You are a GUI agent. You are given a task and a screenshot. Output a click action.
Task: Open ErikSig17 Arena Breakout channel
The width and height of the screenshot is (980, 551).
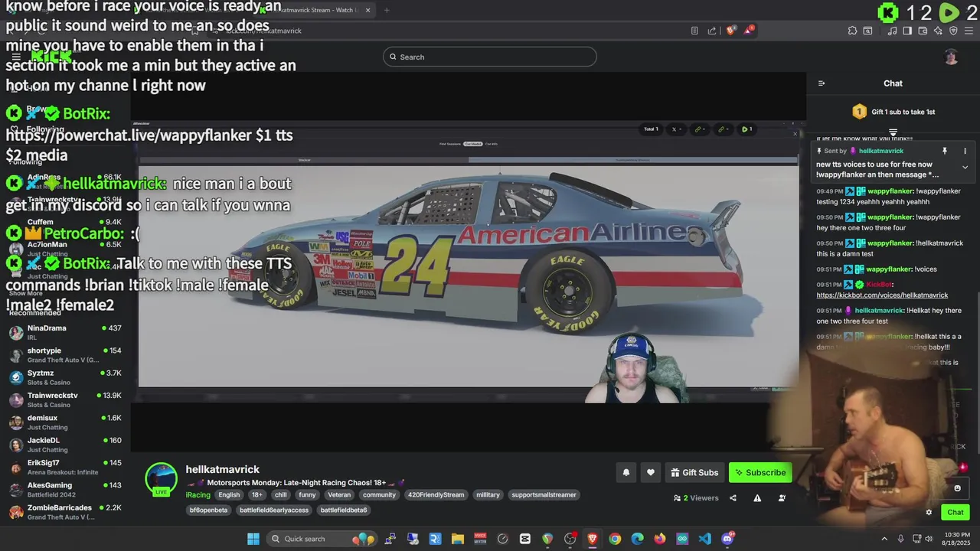pyautogui.click(x=65, y=467)
